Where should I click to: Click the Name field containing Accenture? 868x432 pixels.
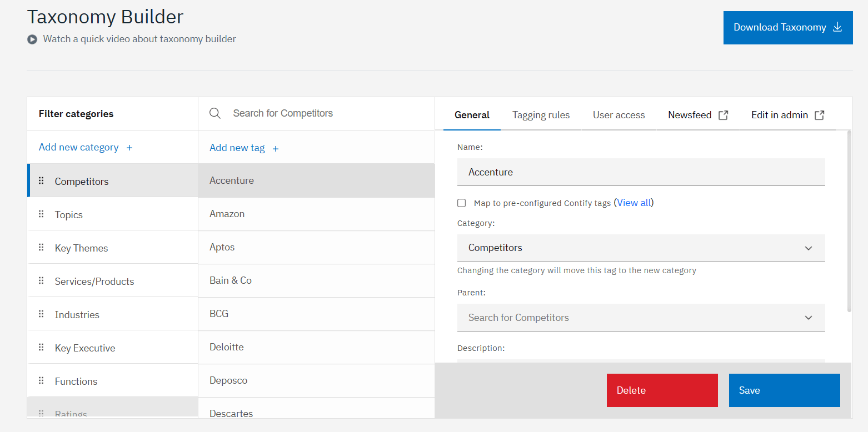click(641, 172)
